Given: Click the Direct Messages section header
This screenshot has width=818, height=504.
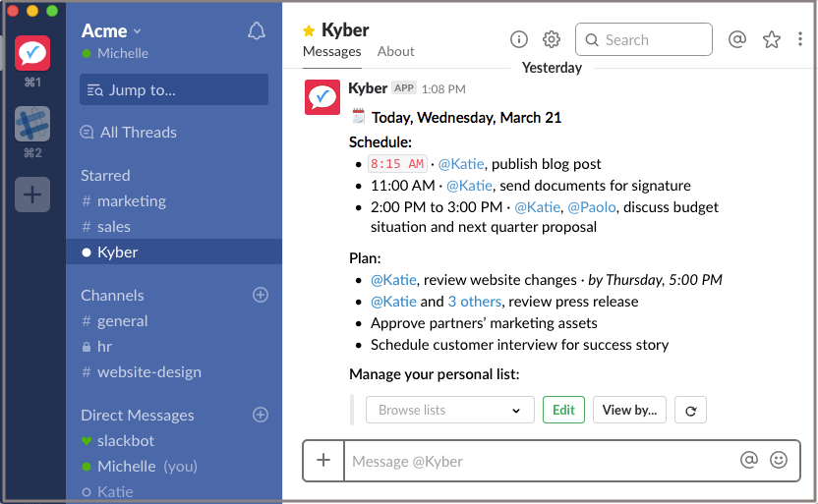Looking at the screenshot, I should (138, 416).
